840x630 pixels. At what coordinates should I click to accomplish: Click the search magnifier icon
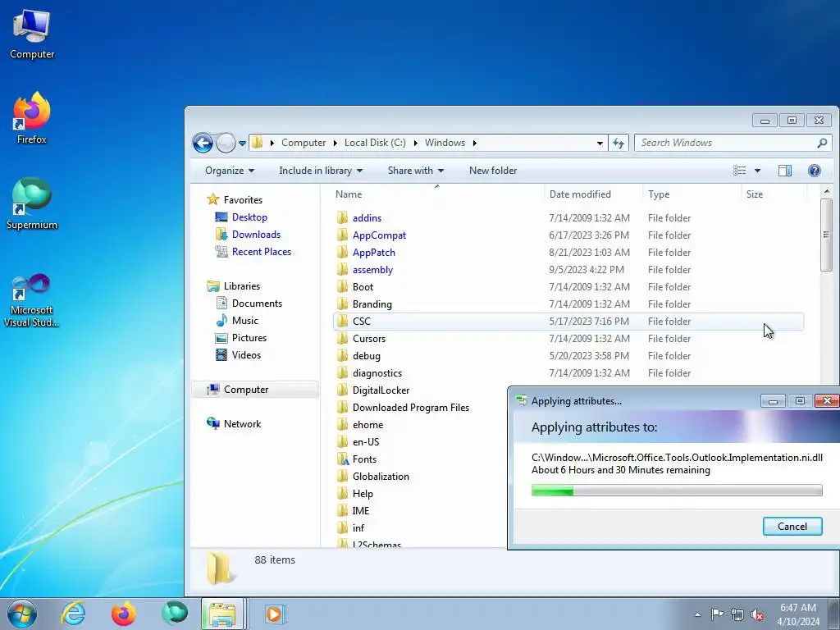coord(822,143)
